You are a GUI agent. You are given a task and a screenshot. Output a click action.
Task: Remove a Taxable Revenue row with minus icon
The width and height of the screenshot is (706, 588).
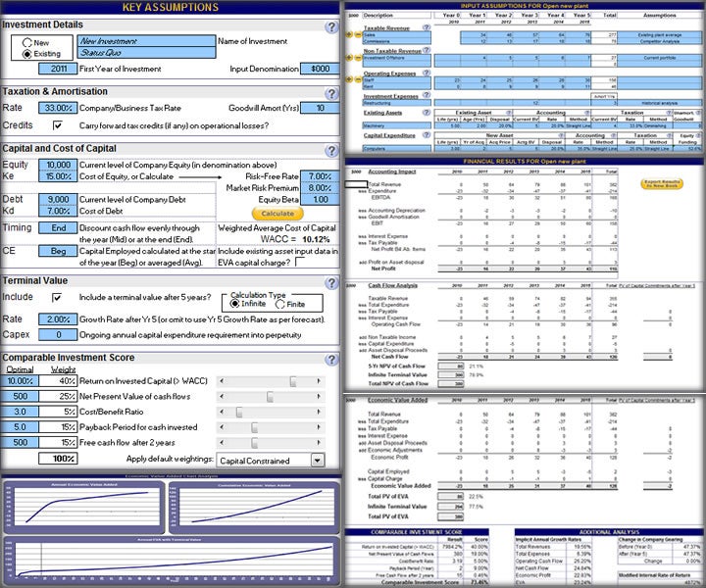pyautogui.click(x=358, y=34)
